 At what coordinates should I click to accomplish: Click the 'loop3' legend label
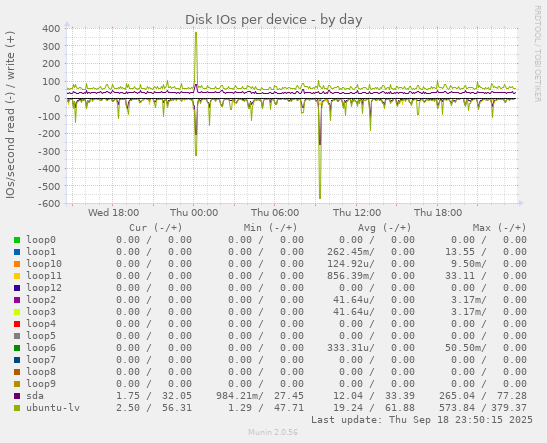tap(41, 311)
